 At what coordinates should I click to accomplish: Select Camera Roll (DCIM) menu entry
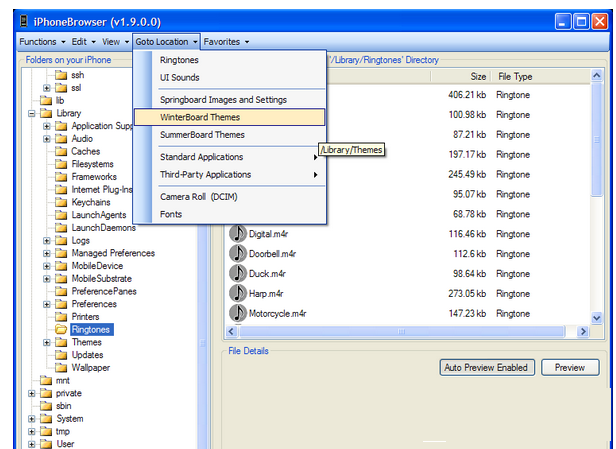point(199,197)
